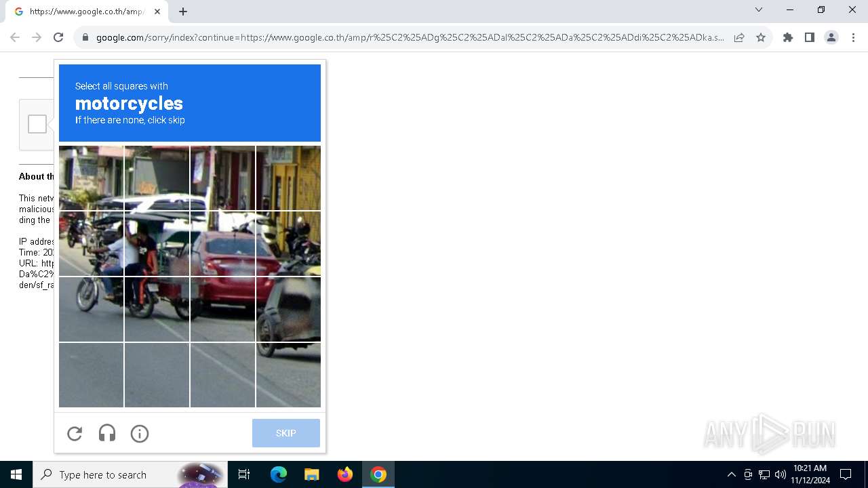Image resolution: width=868 pixels, height=488 pixels.
Task: Toggle the browser side panel
Action: click(x=810, y=37)
